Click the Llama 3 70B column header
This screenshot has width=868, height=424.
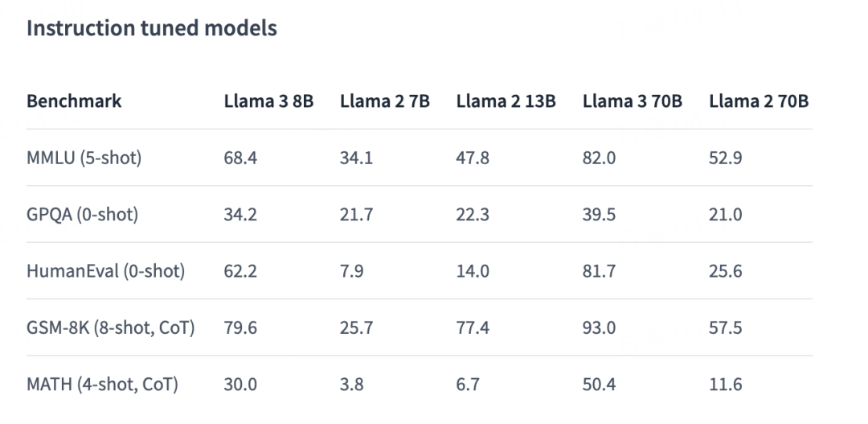click(x=632, y=101)
